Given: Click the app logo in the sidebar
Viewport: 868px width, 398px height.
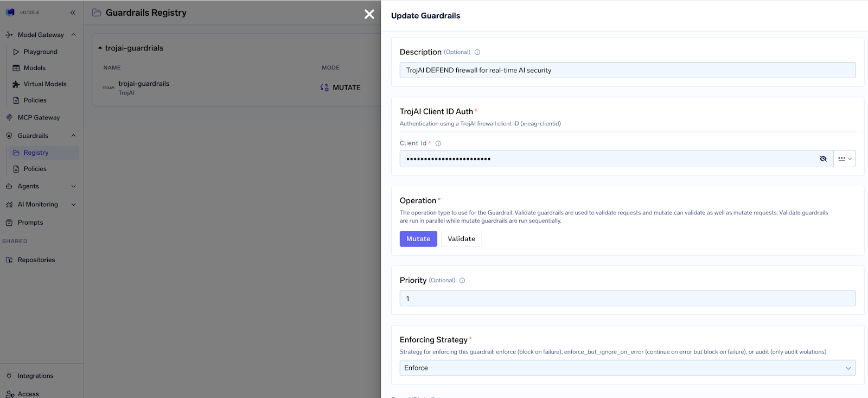Looking at the screenshot, I should click(x=10, y=12).
